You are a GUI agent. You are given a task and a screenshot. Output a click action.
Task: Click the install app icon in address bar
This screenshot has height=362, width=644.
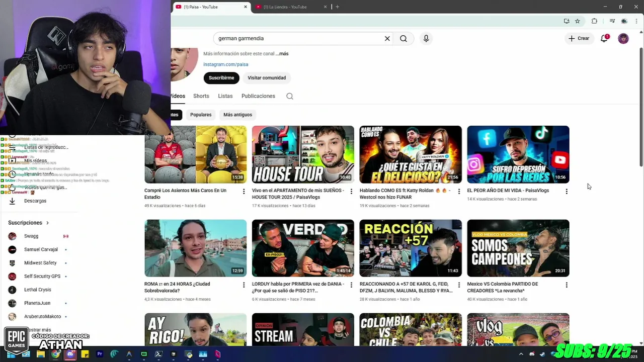(x=567, y=21)
